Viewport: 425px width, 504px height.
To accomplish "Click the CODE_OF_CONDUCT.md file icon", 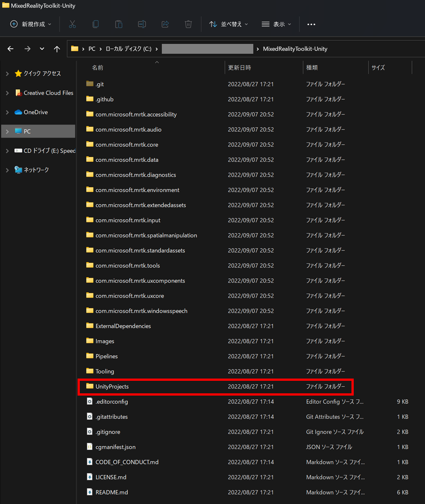I will tap(90, 461).
